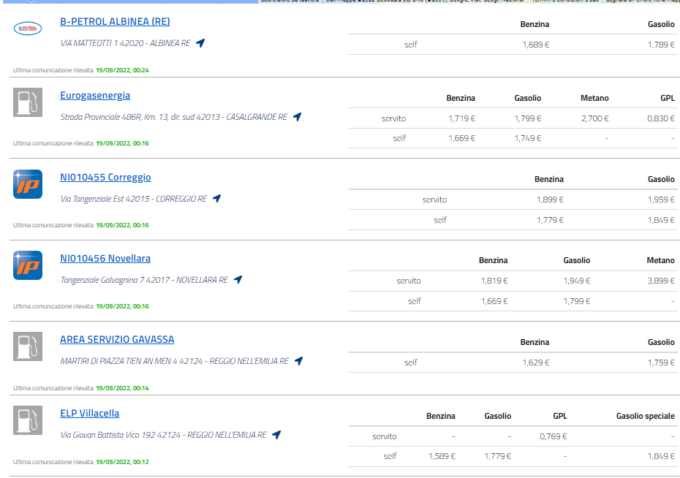
Task: Select Correggio self Benzina price 1,779 €
Action: (550, 220)
